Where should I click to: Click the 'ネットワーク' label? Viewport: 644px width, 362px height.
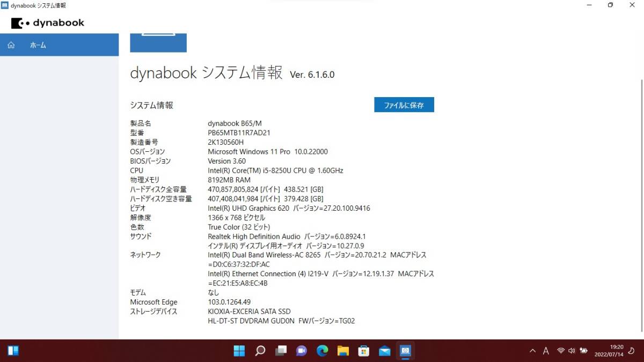145,255
